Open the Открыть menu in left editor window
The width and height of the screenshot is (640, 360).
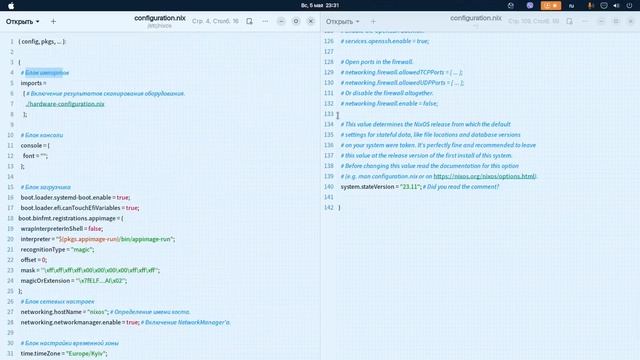tap(22, 21)
